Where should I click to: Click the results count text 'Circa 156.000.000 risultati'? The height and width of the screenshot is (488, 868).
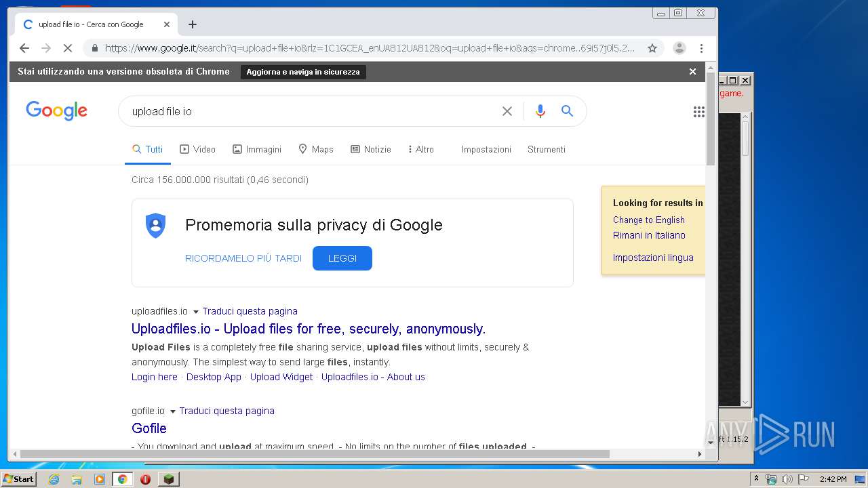point(188,180)
